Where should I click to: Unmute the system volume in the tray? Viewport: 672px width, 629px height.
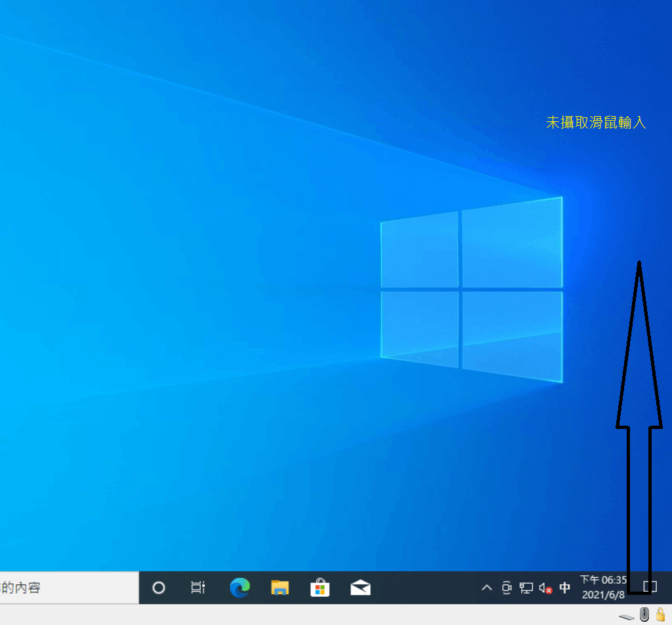point(545,588)
